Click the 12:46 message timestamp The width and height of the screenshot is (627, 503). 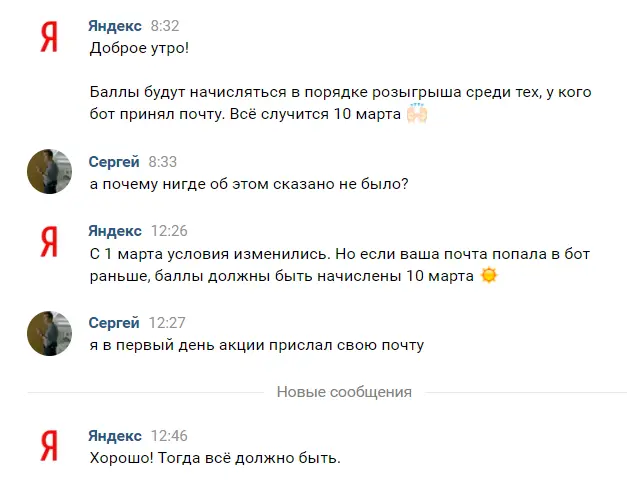[x=169, y=436]
